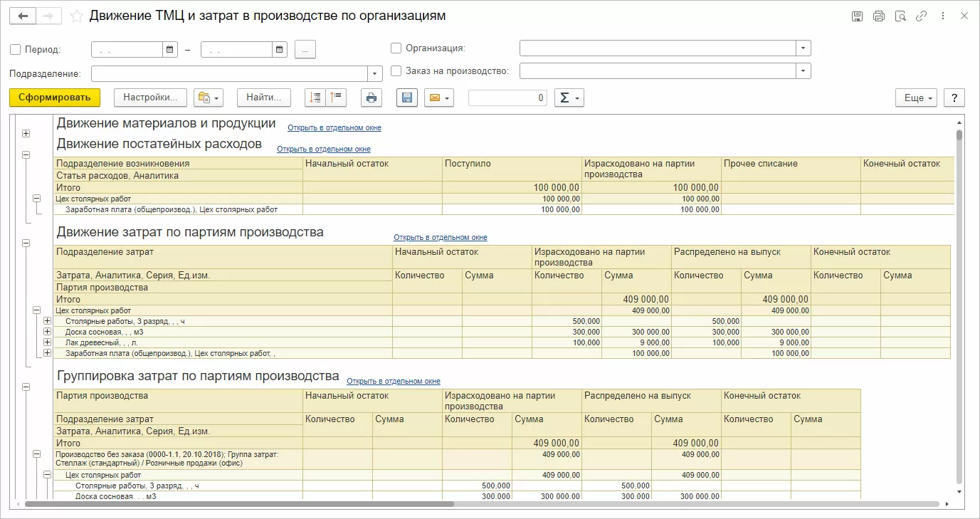Expand the Доска сосновая row
The height and width of the screenshot is (519, 980).
point(47,332)
